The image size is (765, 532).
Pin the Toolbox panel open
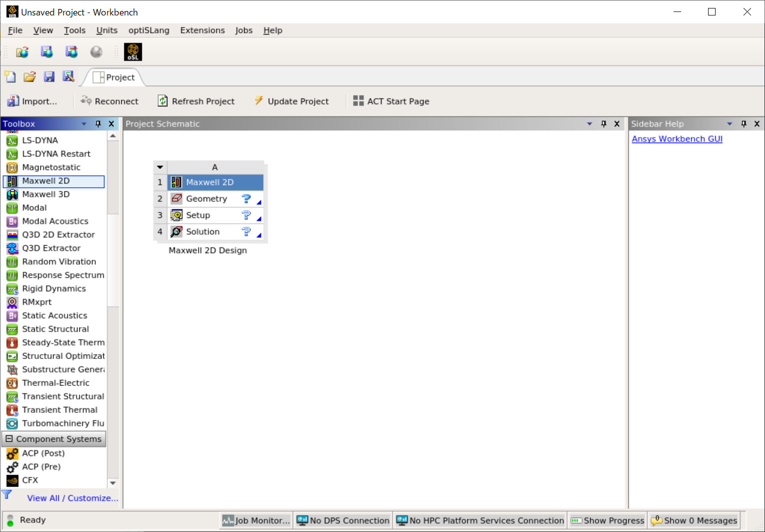[x=98, y=123]
